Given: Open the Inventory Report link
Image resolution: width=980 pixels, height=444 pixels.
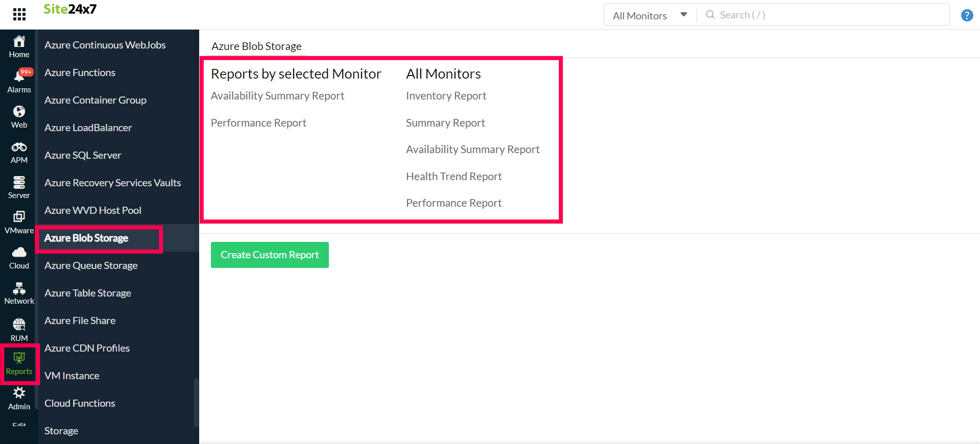Looking at the screenshot, I should click(x=445, y=95).
